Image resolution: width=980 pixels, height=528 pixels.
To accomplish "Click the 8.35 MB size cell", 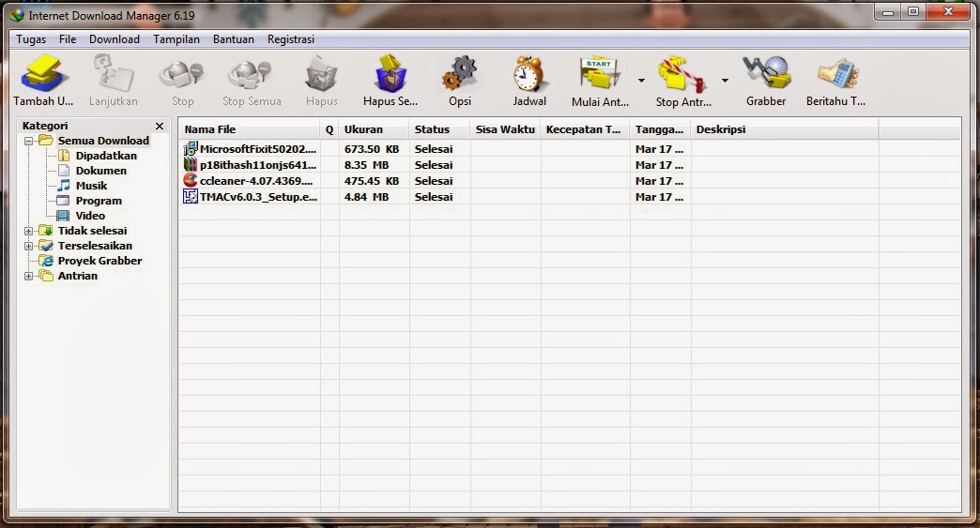I will coord(366,165).
